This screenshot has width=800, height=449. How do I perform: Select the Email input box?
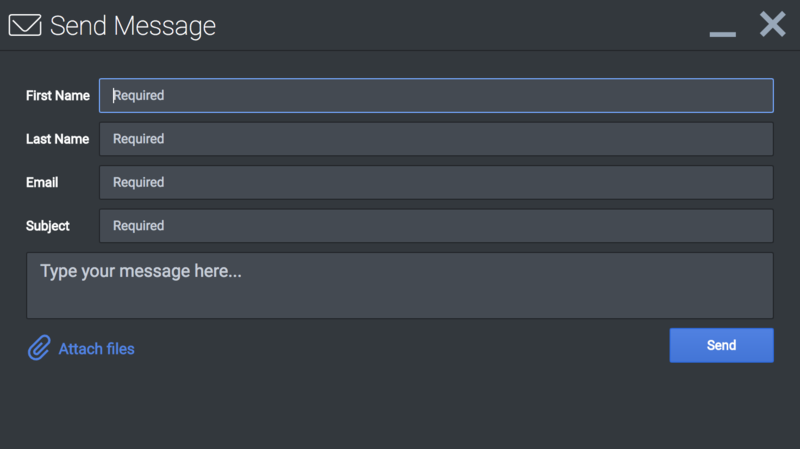(x=436, y=182)
